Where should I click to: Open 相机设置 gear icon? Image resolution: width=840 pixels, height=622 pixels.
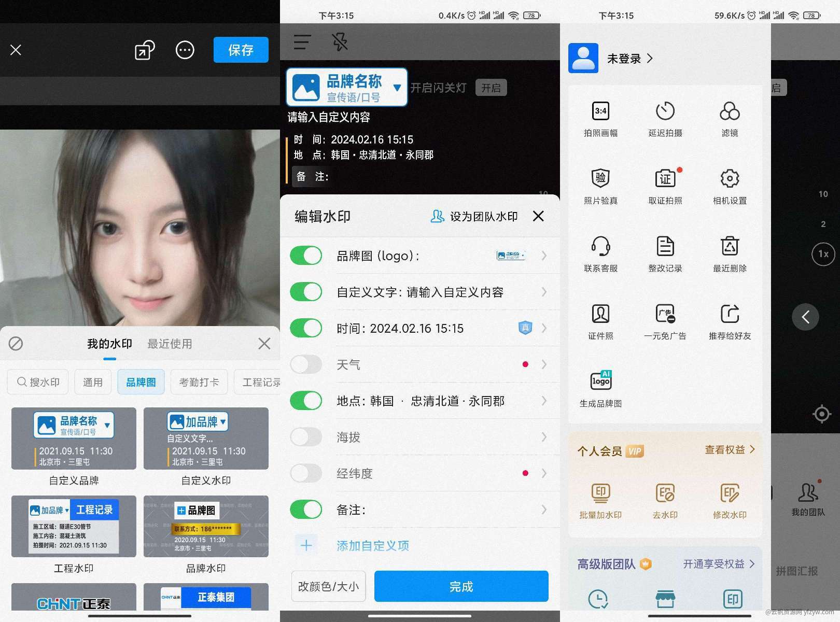730,178
